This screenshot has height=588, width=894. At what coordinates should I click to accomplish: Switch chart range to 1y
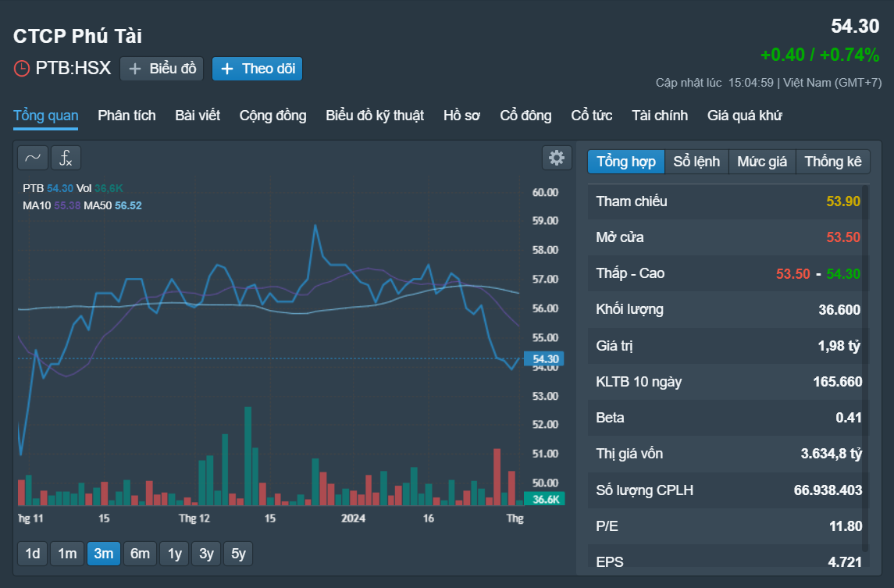(x=174, y=553)
